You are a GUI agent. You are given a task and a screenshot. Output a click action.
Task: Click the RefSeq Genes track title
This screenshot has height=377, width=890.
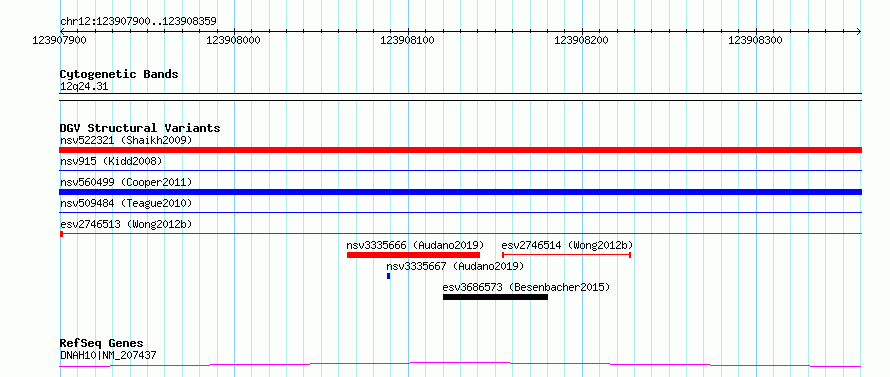[x=101, y=344]
